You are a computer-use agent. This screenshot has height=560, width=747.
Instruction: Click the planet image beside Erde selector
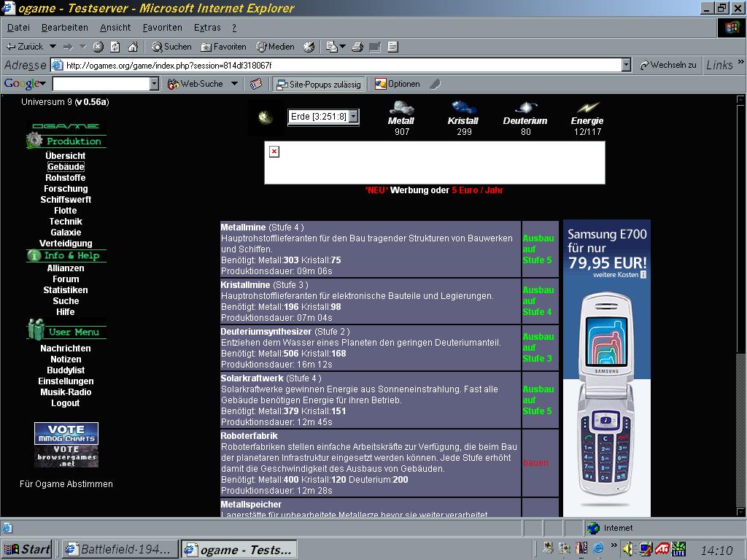[266, 117]
